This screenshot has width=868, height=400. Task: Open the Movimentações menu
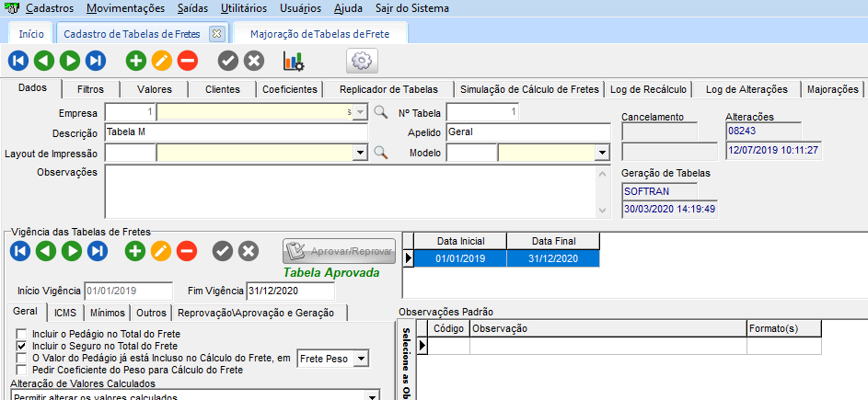pyautogui.click(x=126, y=8)
